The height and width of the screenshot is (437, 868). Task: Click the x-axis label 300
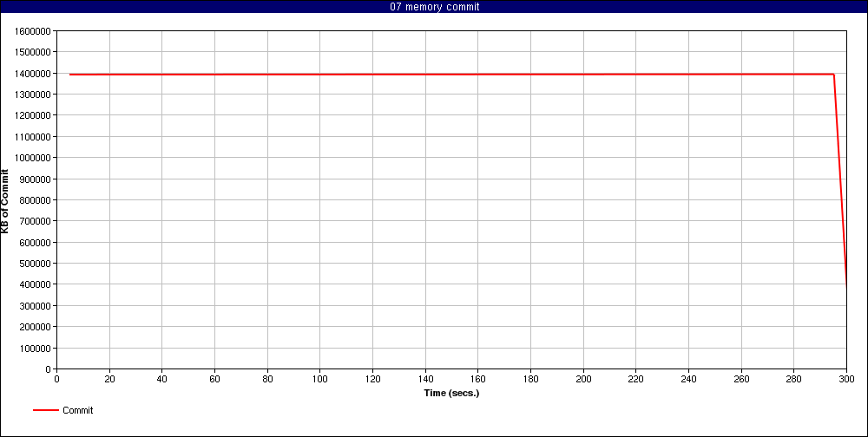tap(846, 379)
